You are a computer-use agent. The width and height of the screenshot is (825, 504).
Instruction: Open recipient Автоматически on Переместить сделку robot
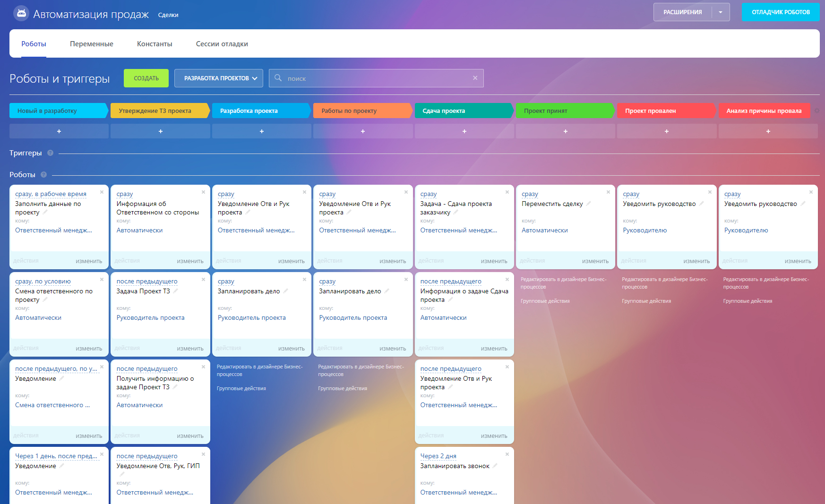(545, 230)
